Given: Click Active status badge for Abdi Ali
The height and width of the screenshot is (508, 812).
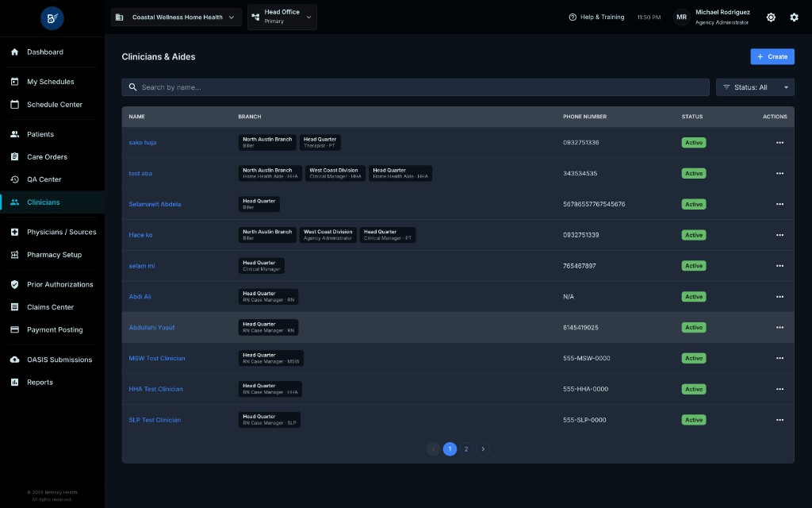Looking at the screenshot, I should [x=693, y=297].
